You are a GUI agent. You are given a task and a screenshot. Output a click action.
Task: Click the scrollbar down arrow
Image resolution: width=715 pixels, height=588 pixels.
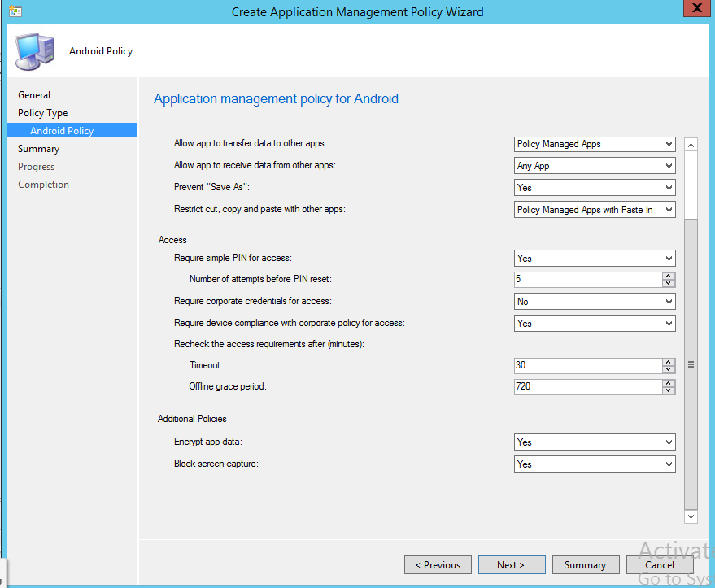pyautogui.click(x=691, y=516)
